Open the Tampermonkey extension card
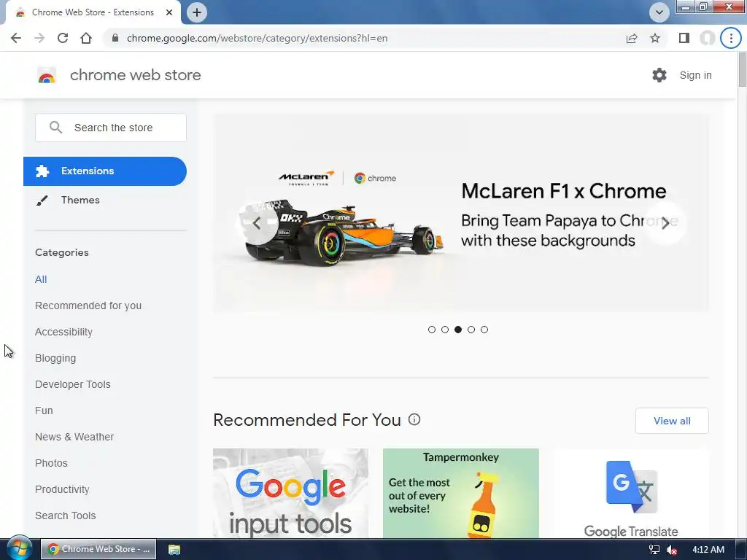Screen dimensions: 747x560 (x=461, y=493)
